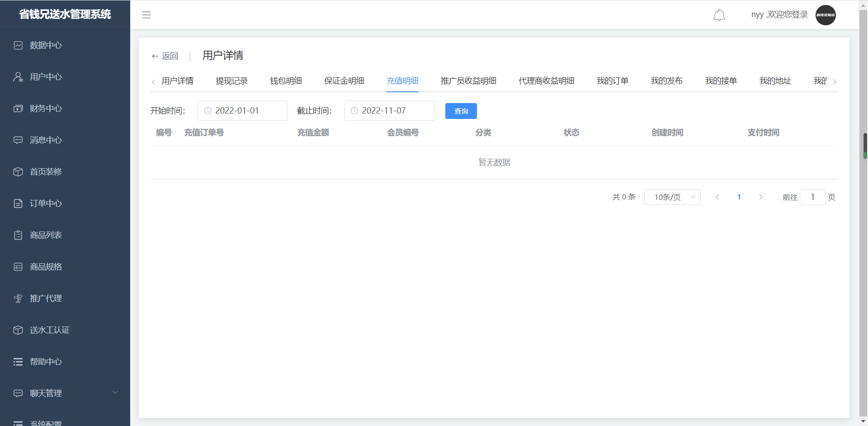Toggle the hamburger sidebar collapse icon

click(x=146, y=15)
